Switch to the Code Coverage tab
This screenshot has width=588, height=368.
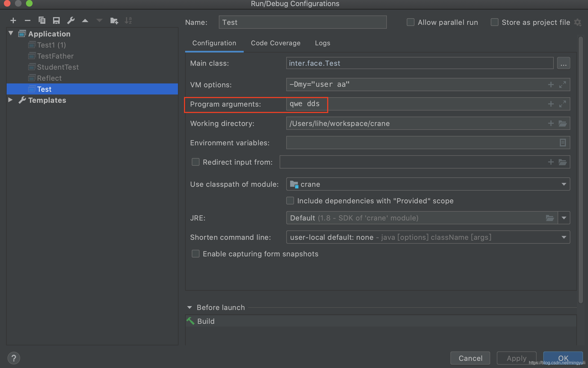[275, 43]
